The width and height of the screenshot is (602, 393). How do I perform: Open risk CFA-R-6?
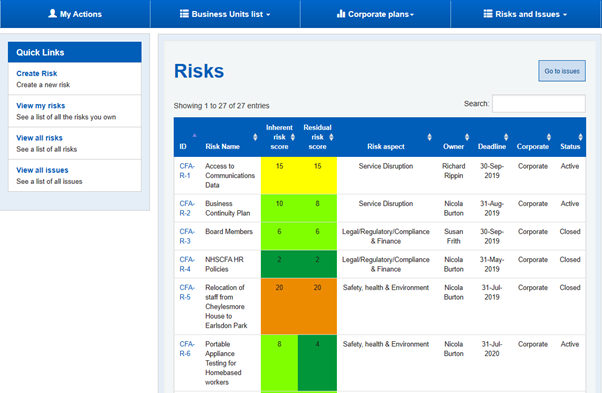[187, 348]
